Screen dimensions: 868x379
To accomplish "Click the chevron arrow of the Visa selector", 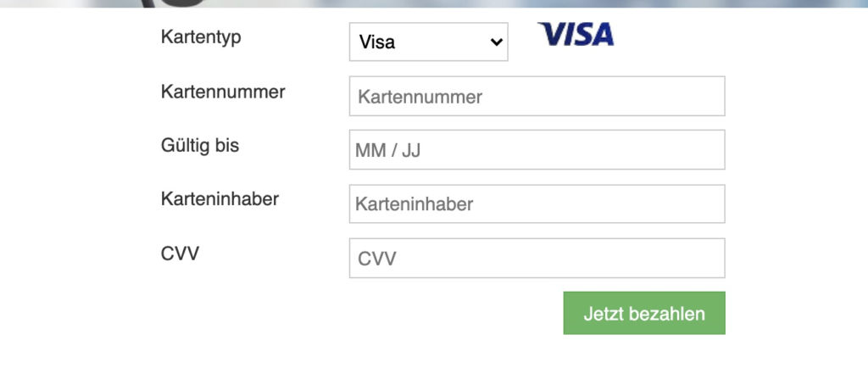I will pos(497,42).
